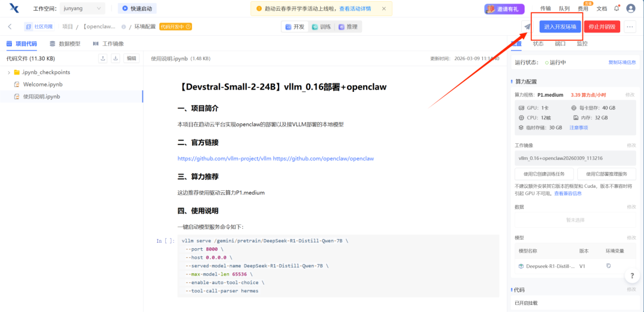
Task: Click 进入开发环境 button
Action: click(560, 27)
